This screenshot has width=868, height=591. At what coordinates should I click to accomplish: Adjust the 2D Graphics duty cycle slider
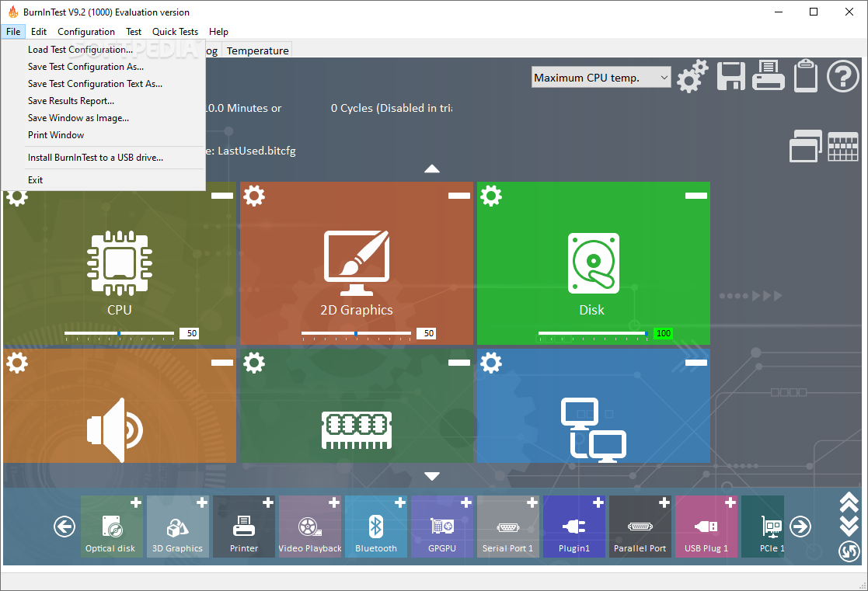[x=356, y=334]
